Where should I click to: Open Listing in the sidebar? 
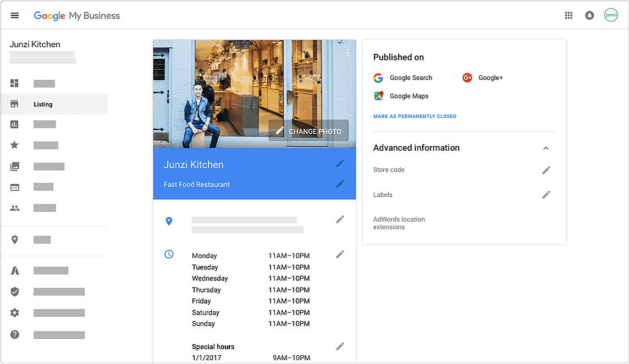[x=54, y=104]
